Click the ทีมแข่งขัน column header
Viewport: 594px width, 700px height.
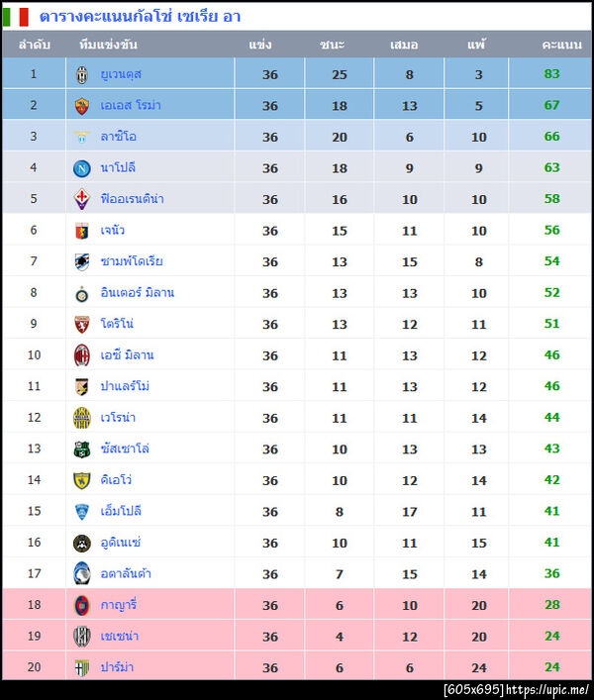(108, 46)
